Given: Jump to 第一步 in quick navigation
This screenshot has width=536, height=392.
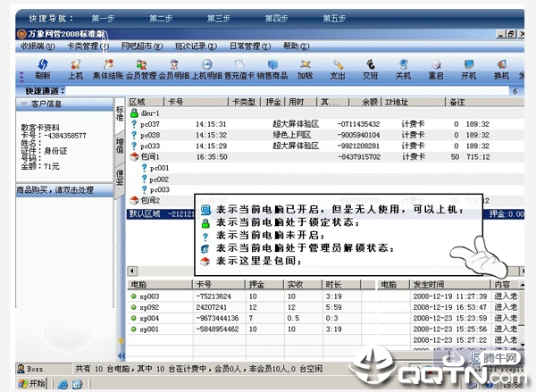Looking at the screenshot, I should [103, 18].
